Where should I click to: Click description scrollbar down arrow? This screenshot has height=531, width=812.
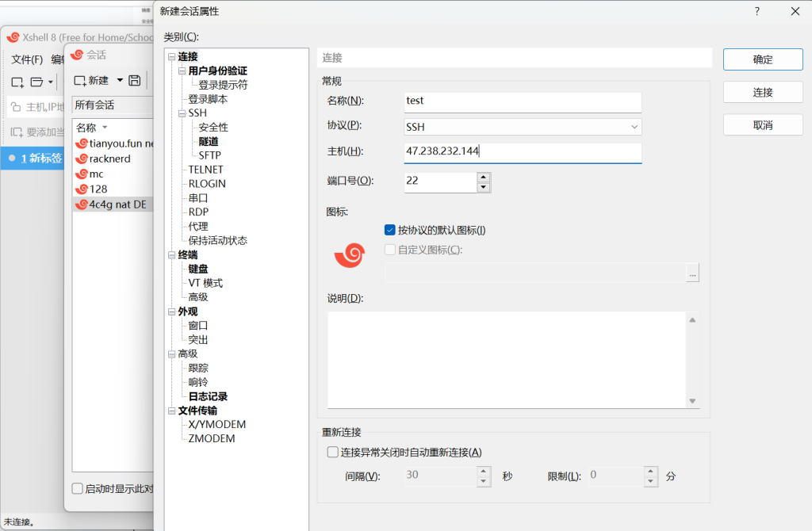(692, 401)
